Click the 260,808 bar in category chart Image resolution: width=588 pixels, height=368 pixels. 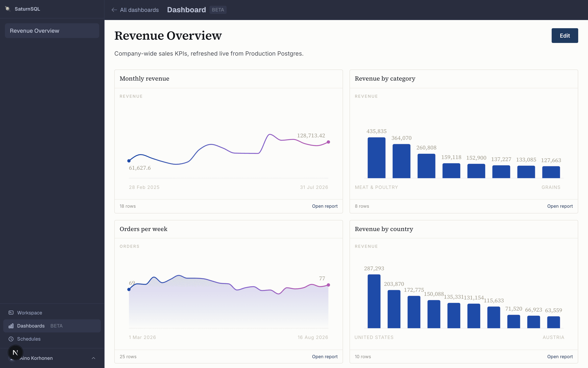[426, 166]
